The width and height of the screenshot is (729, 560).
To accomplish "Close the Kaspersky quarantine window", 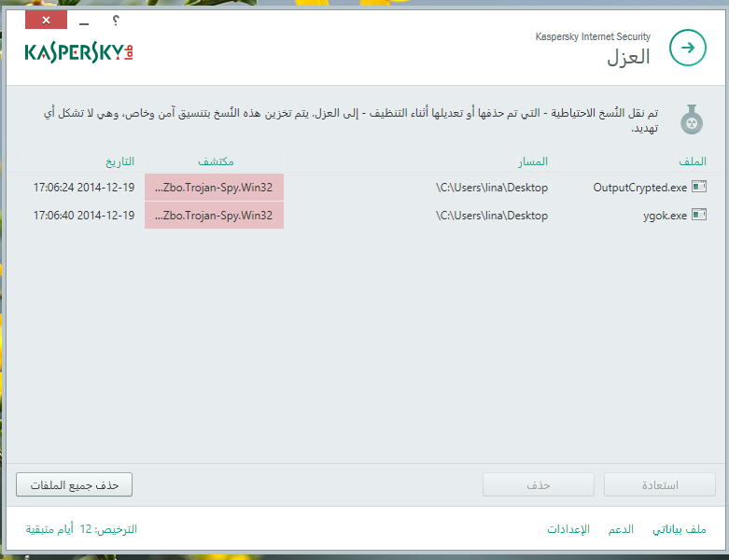I will (46, 20).
